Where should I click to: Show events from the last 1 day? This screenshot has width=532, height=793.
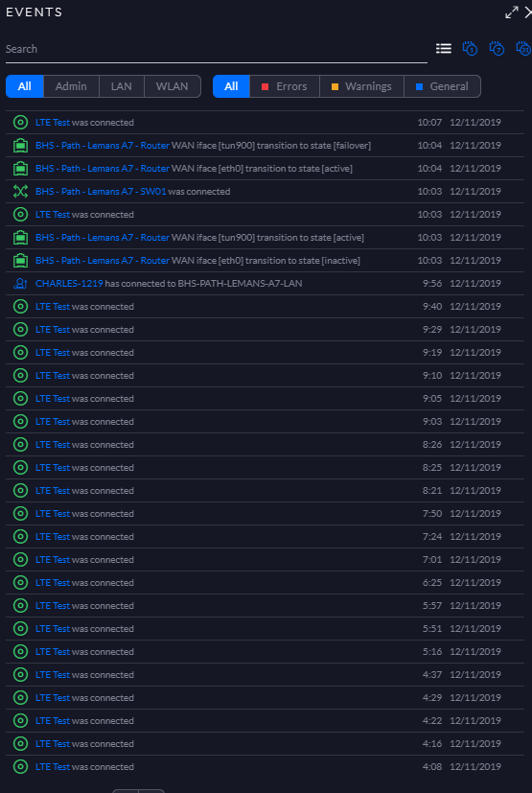[x=470, y=49]
